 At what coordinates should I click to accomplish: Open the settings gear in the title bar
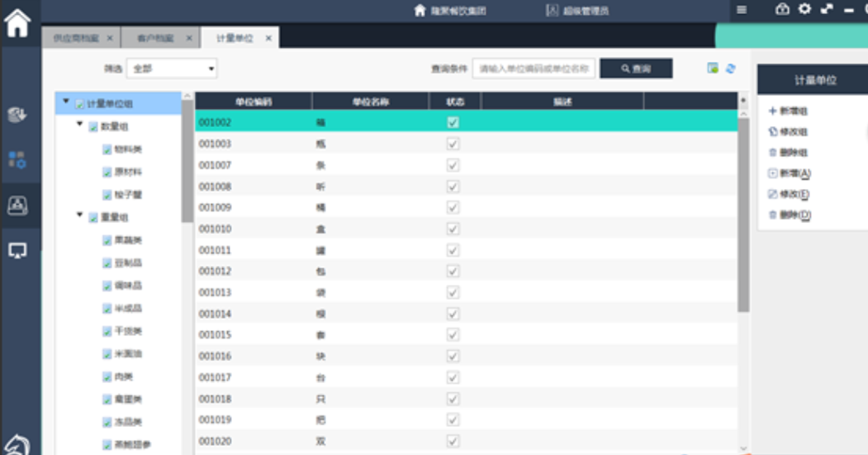(x=804, y=9)
